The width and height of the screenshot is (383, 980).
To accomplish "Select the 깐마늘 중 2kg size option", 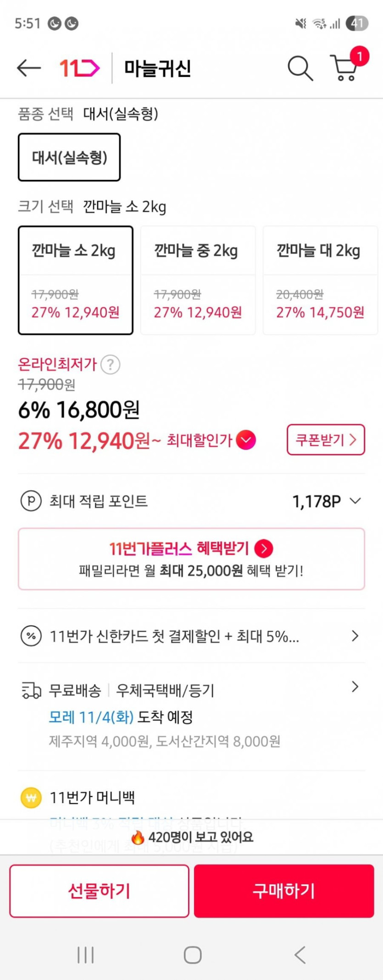I will [198, 280].
